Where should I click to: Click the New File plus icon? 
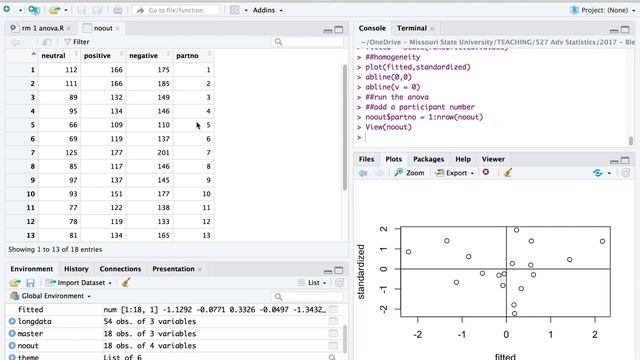point(7,9)
